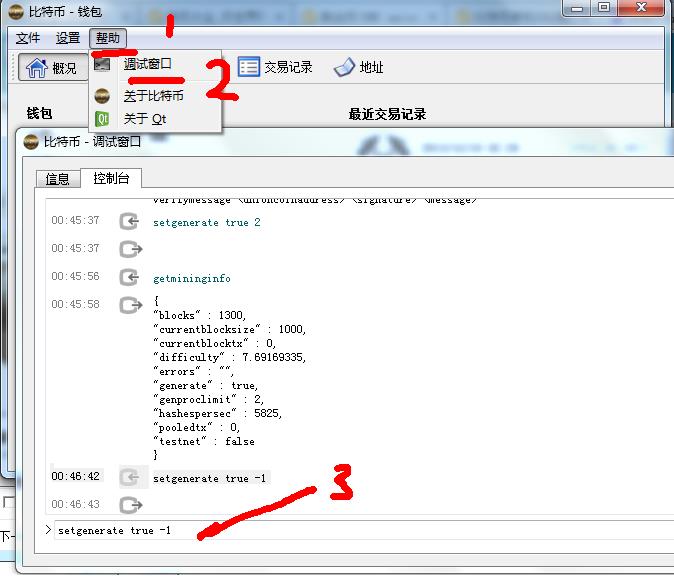Screen dimensions: 674x578
Task: Select 关于 Qt menu entry
Action: click(x=144, y=119)
